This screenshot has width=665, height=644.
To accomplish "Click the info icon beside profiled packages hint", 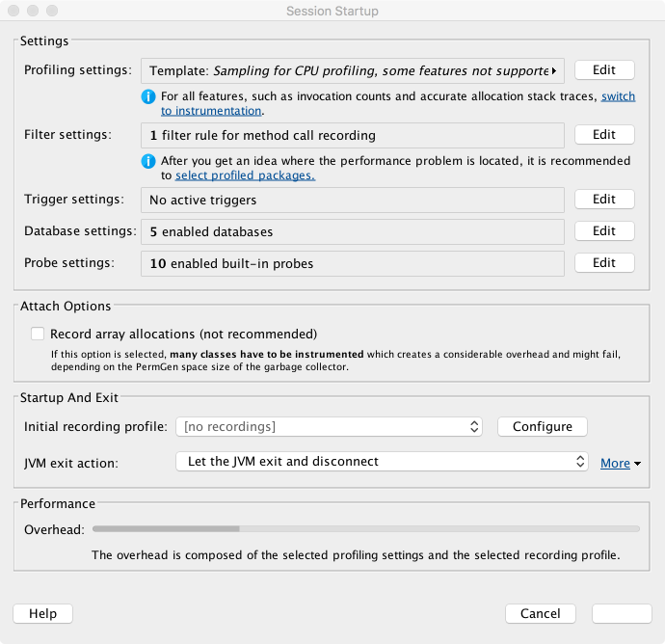I will click(148, 161).
